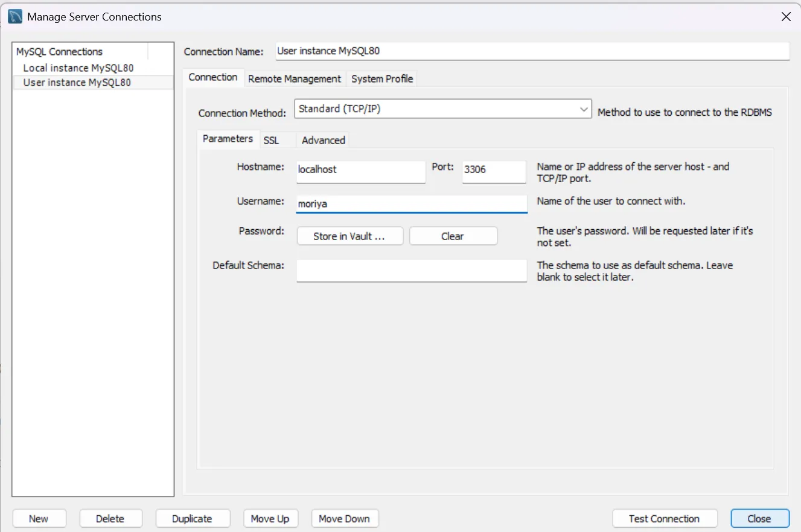
Task: Focus the Username field containing moriya
Action: 412,204
